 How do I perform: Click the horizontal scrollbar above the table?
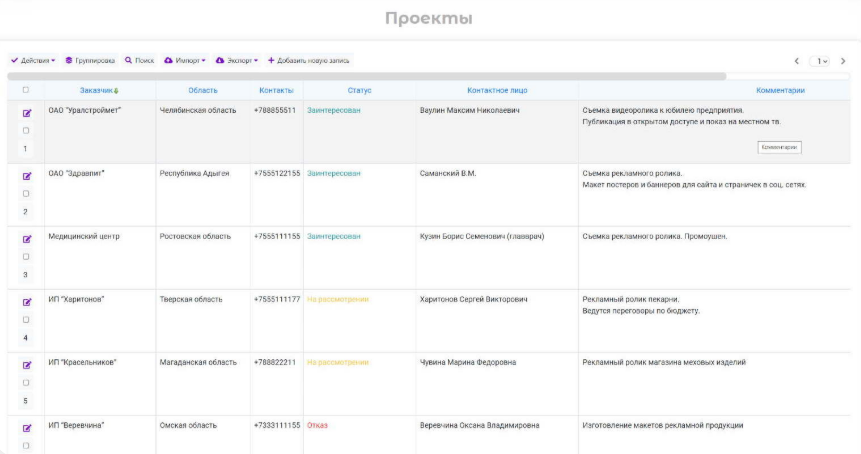(367, 76)
